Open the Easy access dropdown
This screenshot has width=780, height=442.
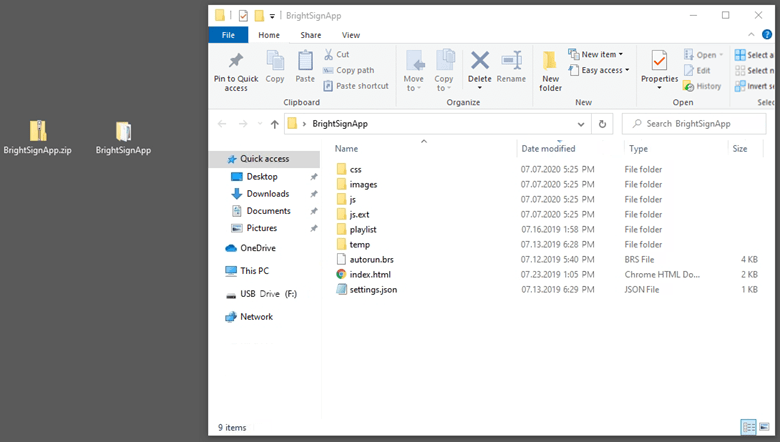tap(599, 70)
